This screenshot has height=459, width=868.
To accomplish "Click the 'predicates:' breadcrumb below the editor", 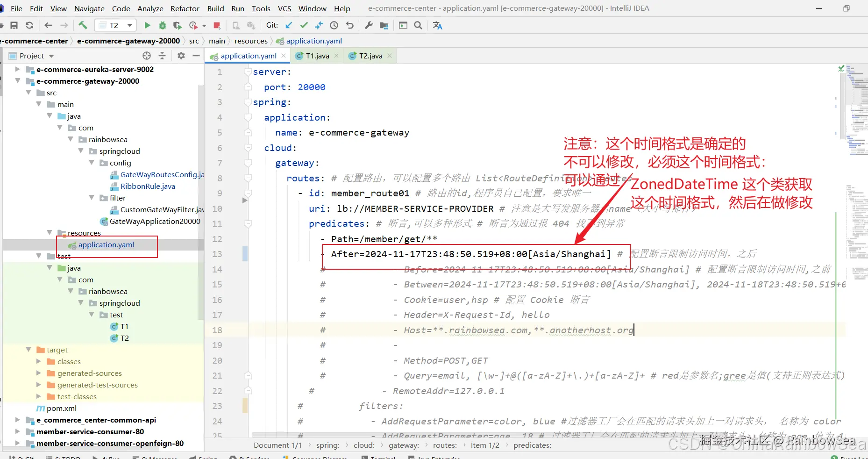I will point(532,445).
